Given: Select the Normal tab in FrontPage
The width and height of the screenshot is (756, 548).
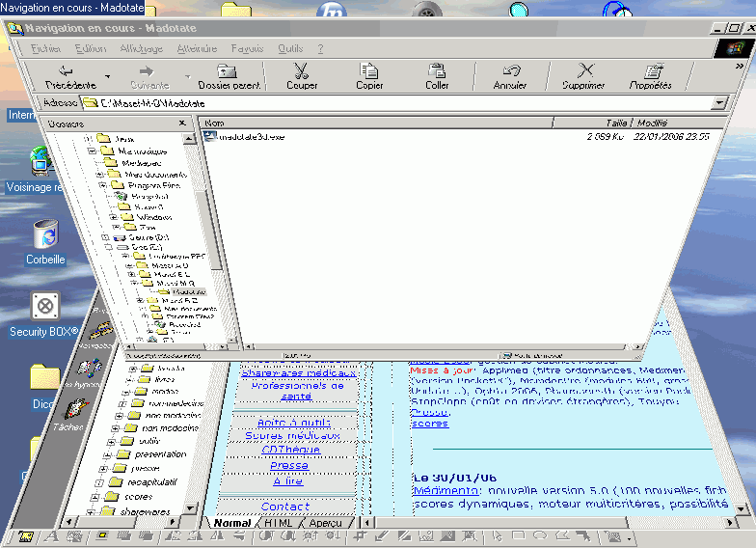Looking at the screenshot, I should point(232,523).
